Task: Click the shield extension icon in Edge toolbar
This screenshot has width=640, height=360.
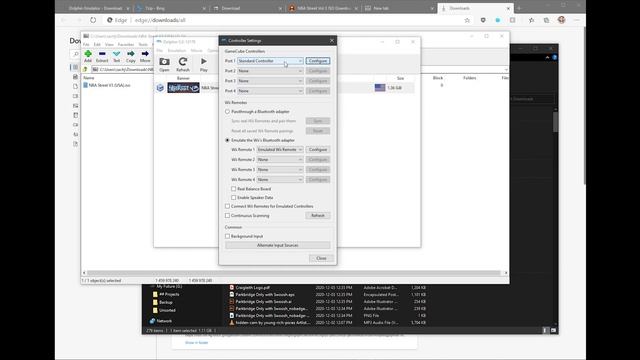Action: coord(483,20)
